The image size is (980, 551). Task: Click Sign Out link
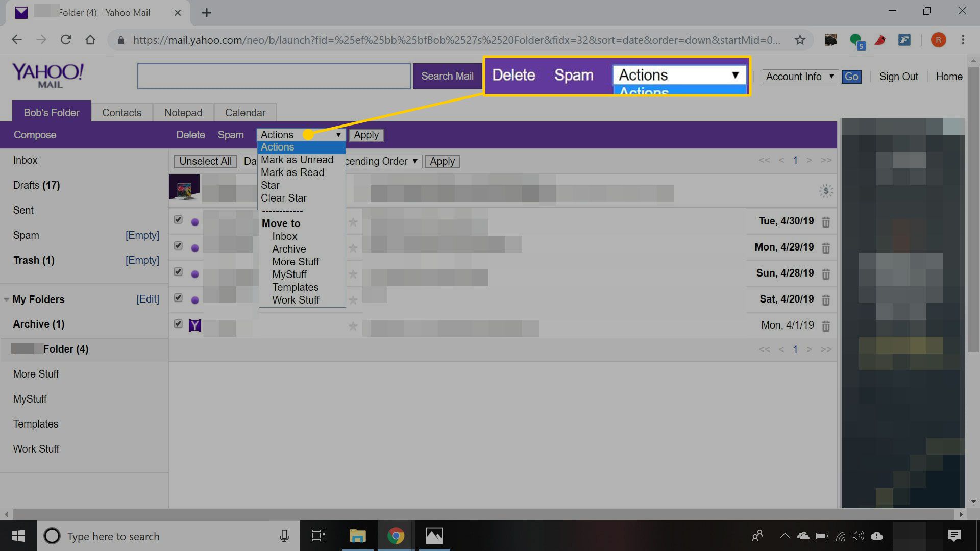898,77
